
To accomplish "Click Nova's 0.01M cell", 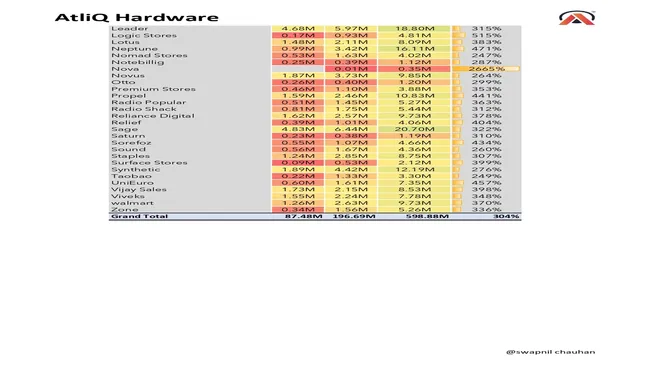I will pos(351,69).
